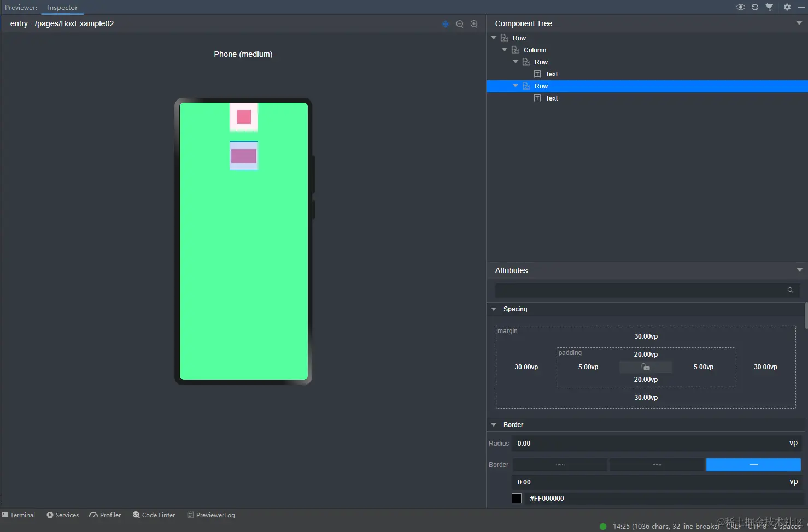Switch to the Inspector tab

(x=62, y=8)
